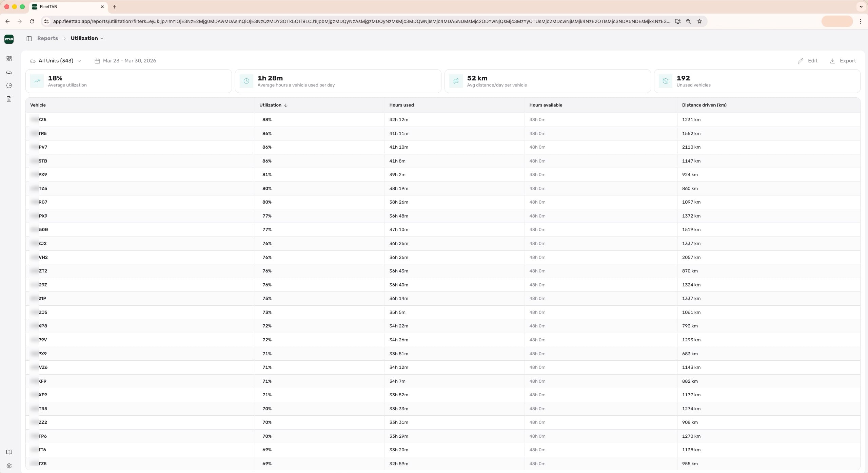Open the reports pie chart sidebar icon
Viewport: 868px width, 473px height.
pyautogui.click(x=9, y=86)
